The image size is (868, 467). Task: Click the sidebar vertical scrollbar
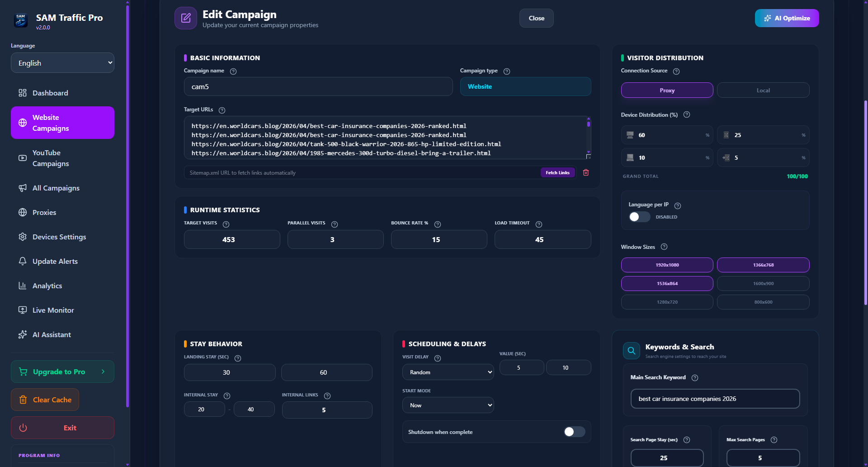coord(127,206)
